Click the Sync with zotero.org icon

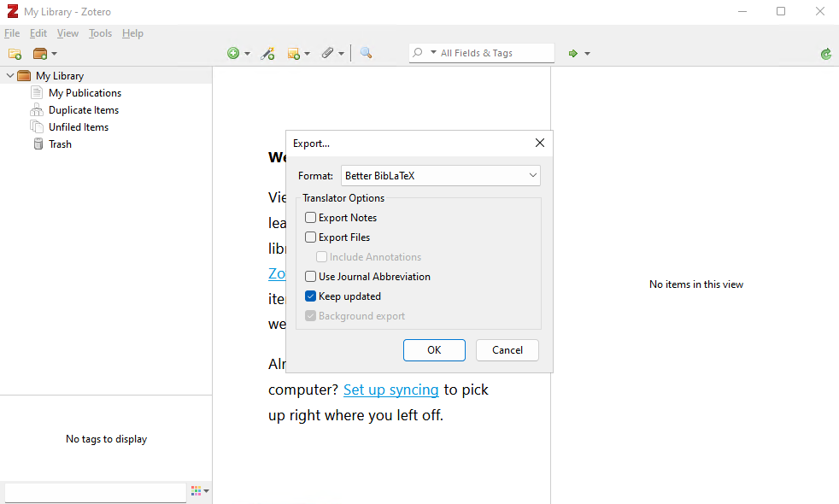pos(826,54)
